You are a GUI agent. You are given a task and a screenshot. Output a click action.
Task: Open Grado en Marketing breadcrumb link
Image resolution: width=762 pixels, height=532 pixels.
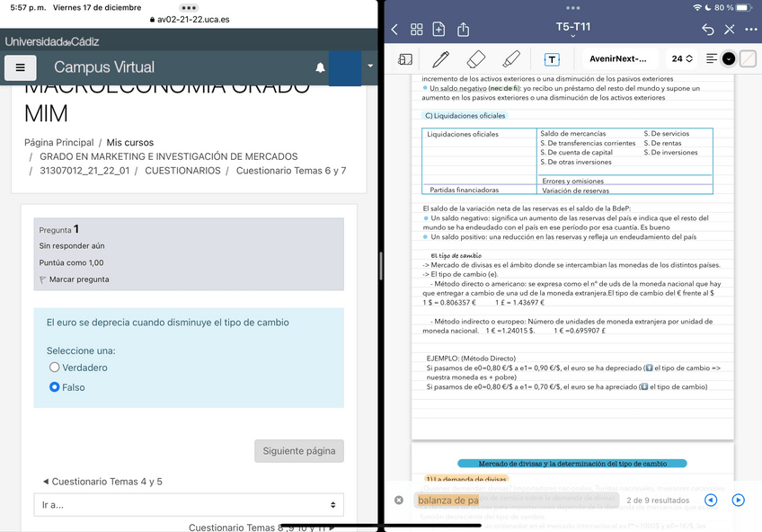pos(169,156)
